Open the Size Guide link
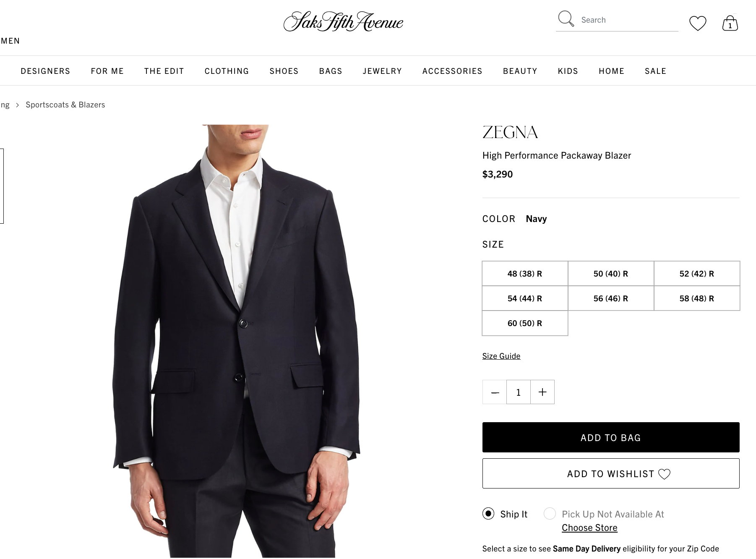Screen dimensions: 756x559 (x=501, y=355)
